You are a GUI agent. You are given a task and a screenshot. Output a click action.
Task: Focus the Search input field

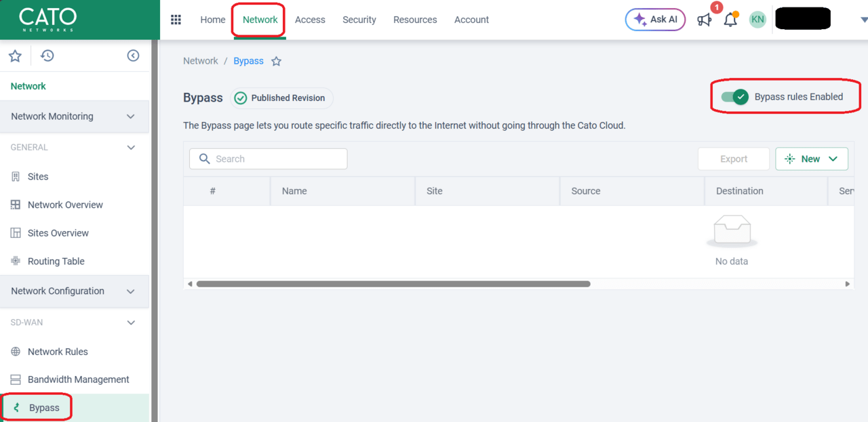(269, 159)
